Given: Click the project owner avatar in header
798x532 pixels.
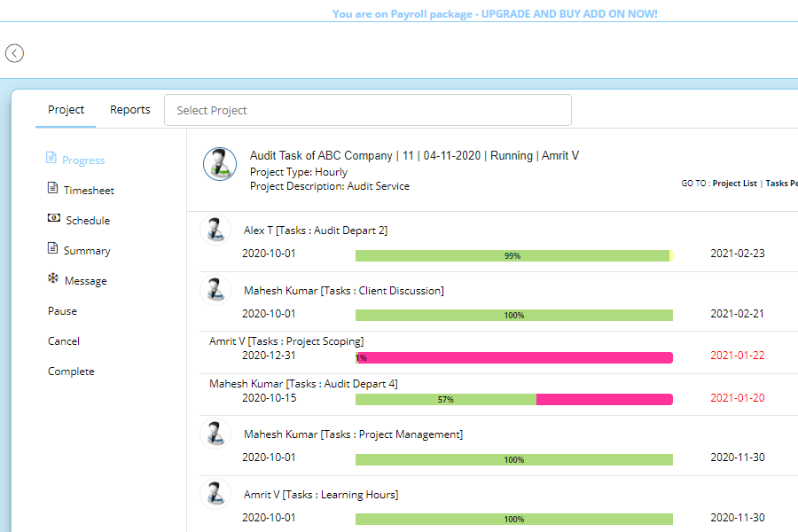Looking at the screenshot, I should click(219, 164).
